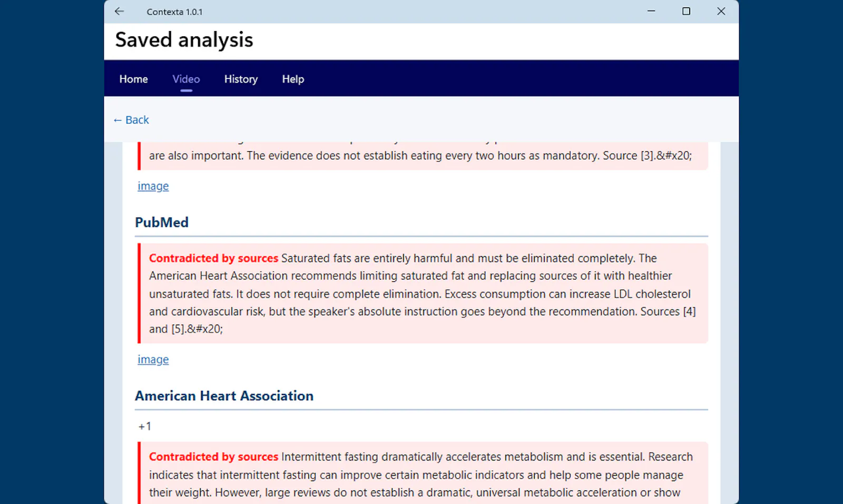Viewport: 843px width, 504px height.
Task: Switch to the Video tab
Action: 186,79
